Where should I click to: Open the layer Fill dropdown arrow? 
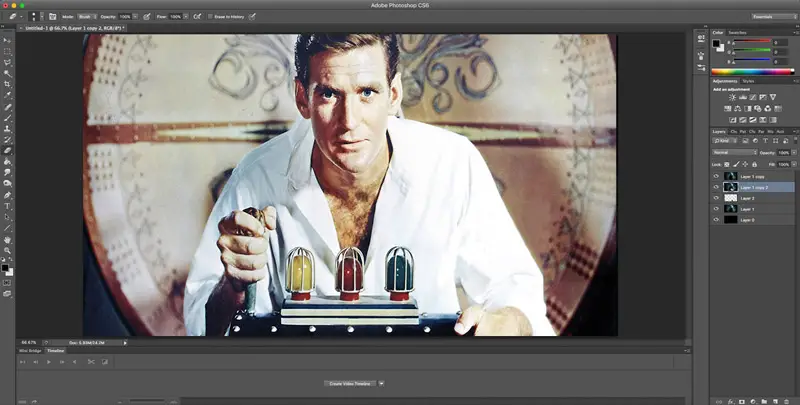pos(794,164)
